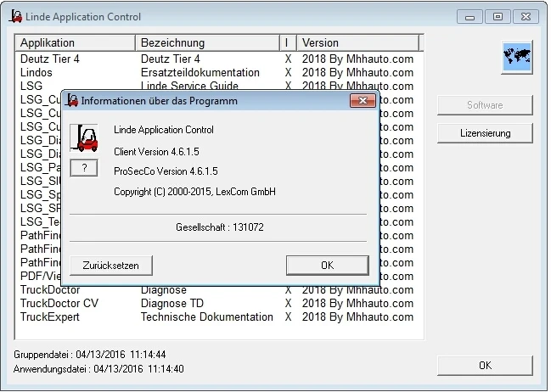Click Ersatzteildokumentation description cell

(x=200, y=72)
